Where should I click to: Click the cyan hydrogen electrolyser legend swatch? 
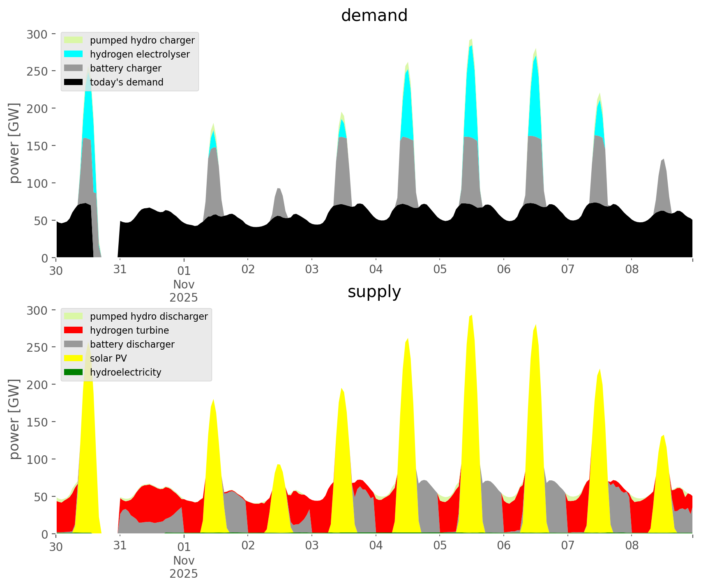tap(74, 54)
